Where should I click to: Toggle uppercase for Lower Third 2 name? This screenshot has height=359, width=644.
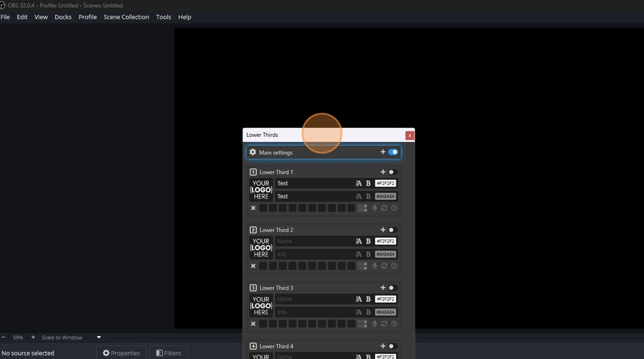tap(359, 241)
